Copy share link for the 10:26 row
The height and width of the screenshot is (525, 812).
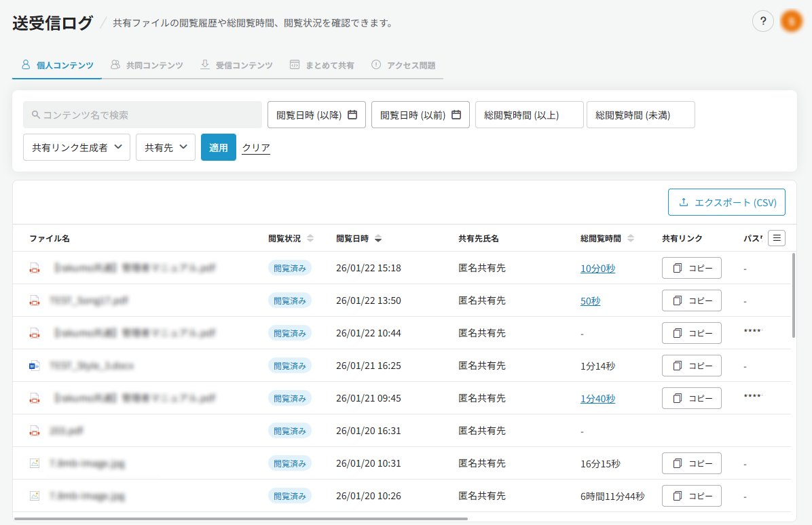point(692,496)
